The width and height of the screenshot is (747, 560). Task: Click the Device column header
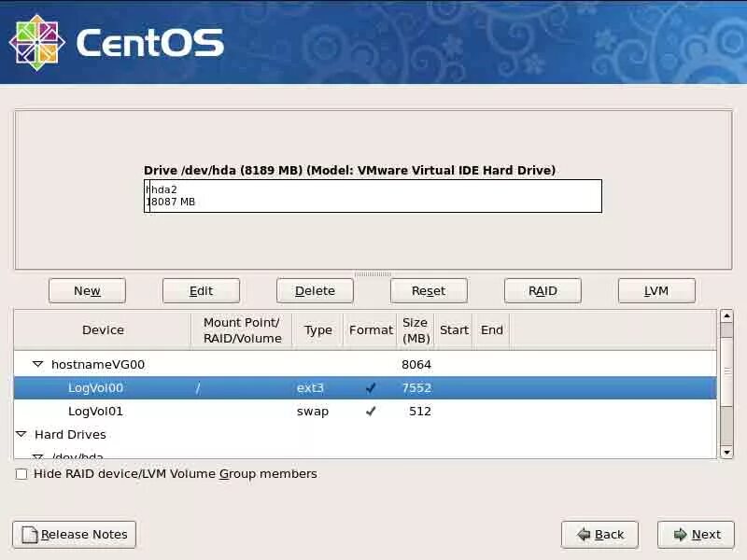(x=103, y=330)
